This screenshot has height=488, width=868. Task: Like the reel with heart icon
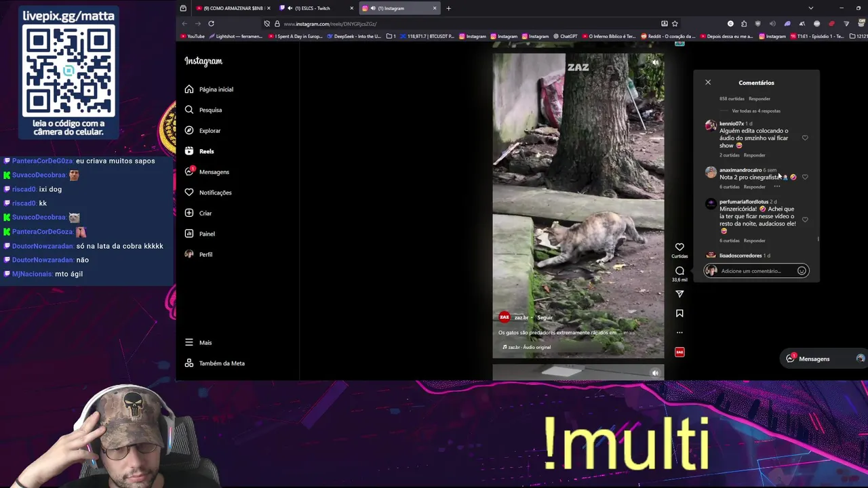point(679,247)
